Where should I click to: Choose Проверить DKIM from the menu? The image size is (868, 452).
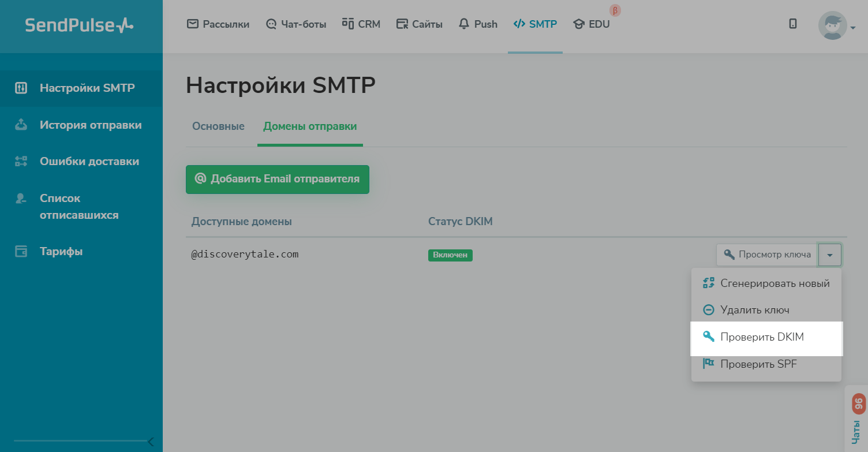pyautogui.click(x=766, y=337)
